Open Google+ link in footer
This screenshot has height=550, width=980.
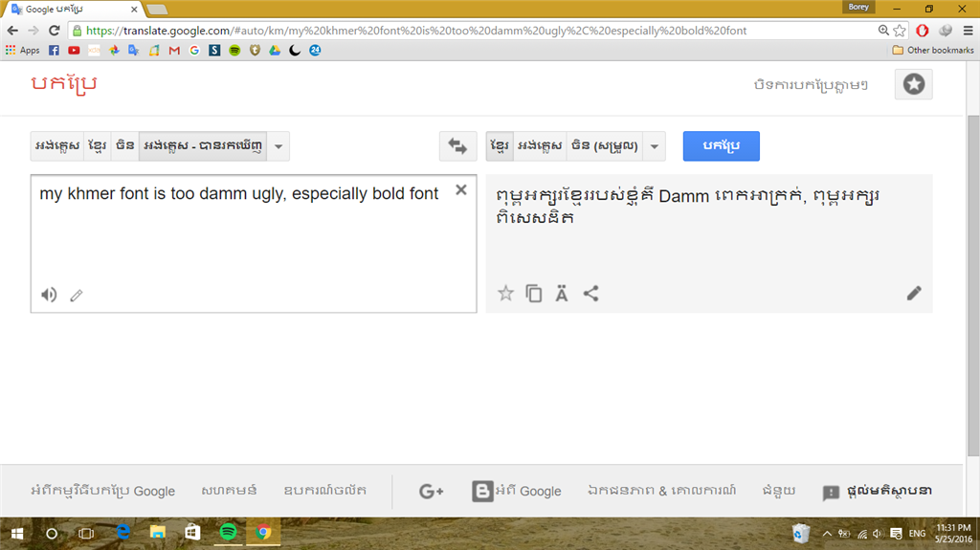432,492
